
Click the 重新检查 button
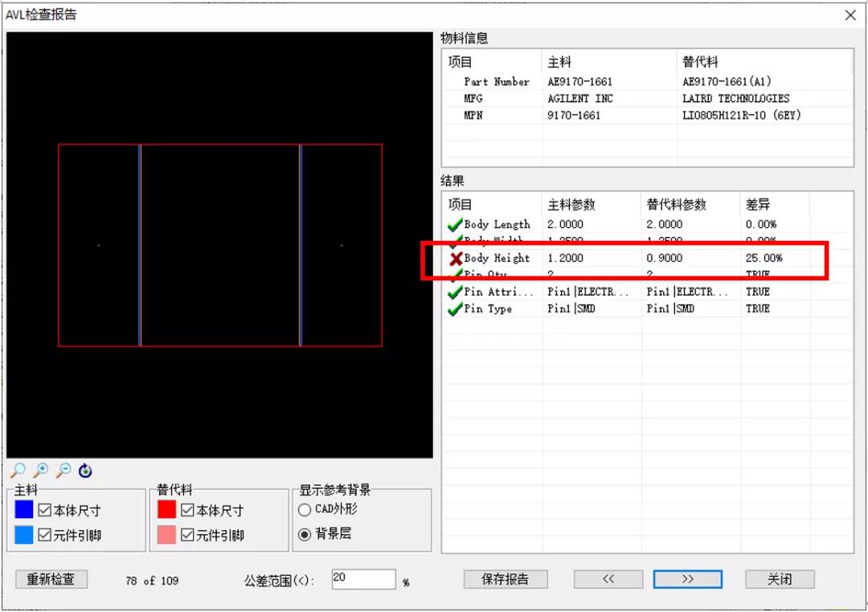[51, 579]
